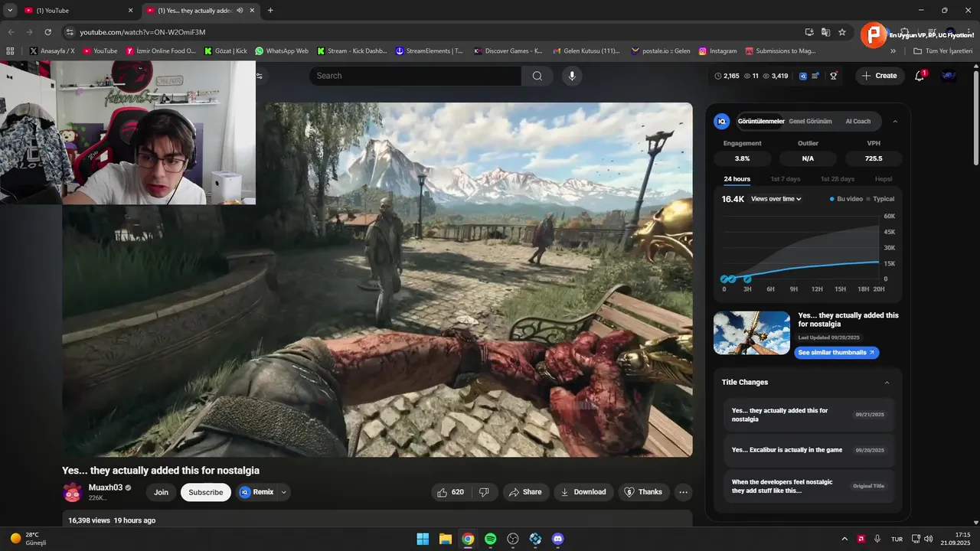The height and width of the screenshot is (551, 980).
Task: Collapse the Title Changes section
Action: [887, 382]
